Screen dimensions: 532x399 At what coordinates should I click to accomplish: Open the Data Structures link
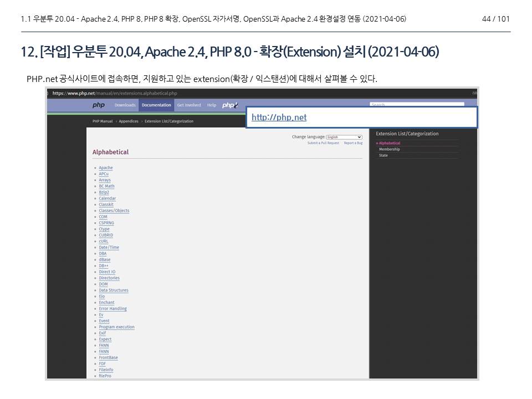click(114, 290)
